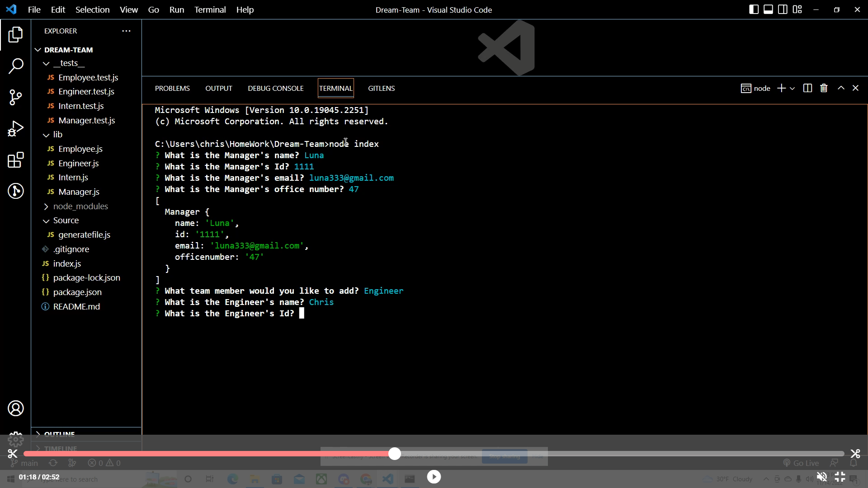This screenshot has height=488, width=868.
Task: Select the Run and Debug icon
Action: 16,129
